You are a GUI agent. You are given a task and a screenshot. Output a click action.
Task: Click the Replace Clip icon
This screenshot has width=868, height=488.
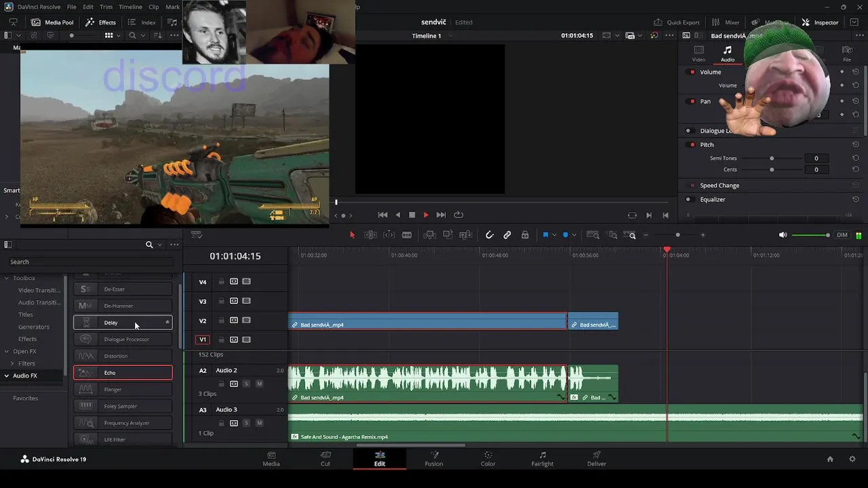[465, 235]
